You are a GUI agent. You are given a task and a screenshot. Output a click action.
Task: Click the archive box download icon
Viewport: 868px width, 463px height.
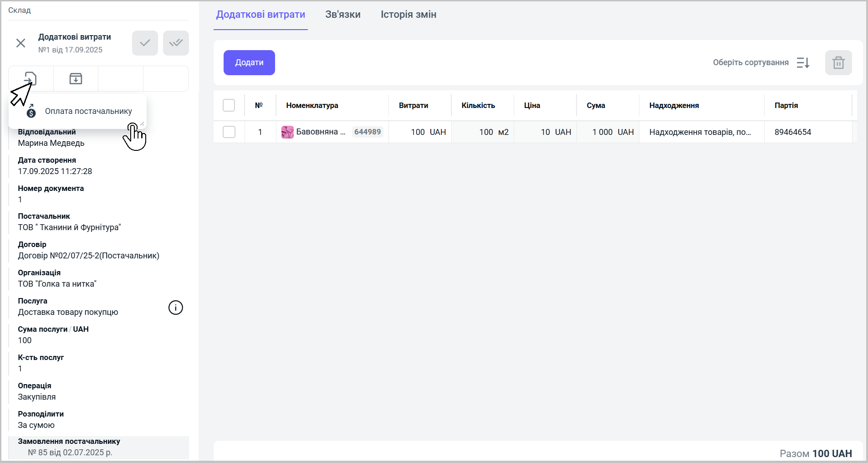coord(76,79)
